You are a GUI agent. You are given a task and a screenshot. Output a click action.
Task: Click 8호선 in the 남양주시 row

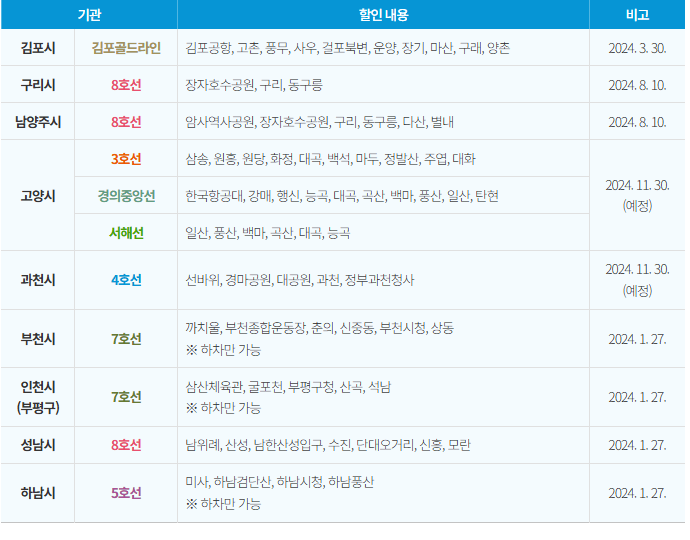coord(126,121)
